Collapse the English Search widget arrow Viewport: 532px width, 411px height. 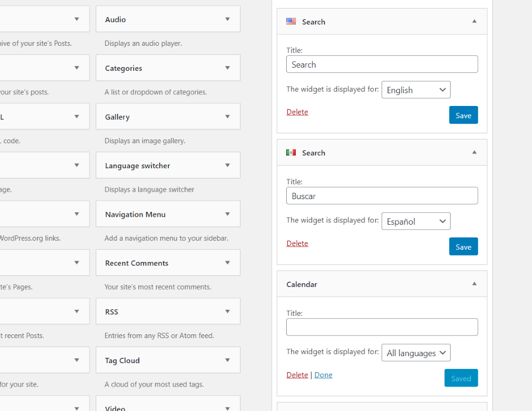tap(474, 21)
